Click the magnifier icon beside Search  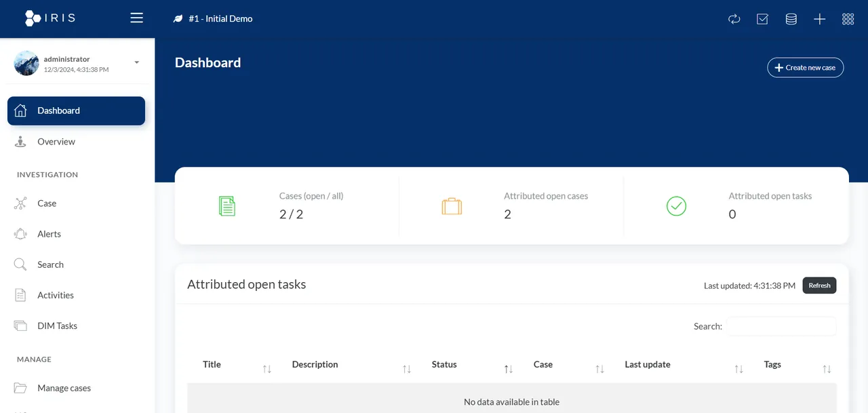coord(20,264)
